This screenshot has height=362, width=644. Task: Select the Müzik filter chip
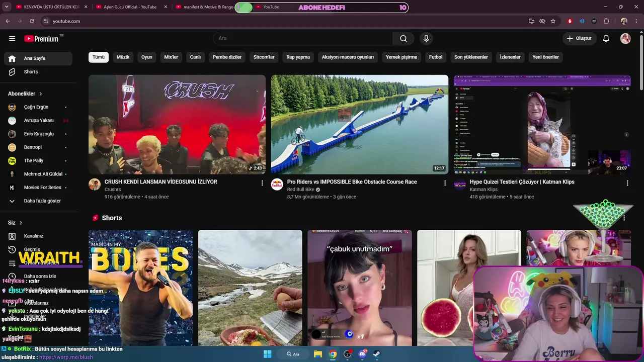[x=123, y=57]
